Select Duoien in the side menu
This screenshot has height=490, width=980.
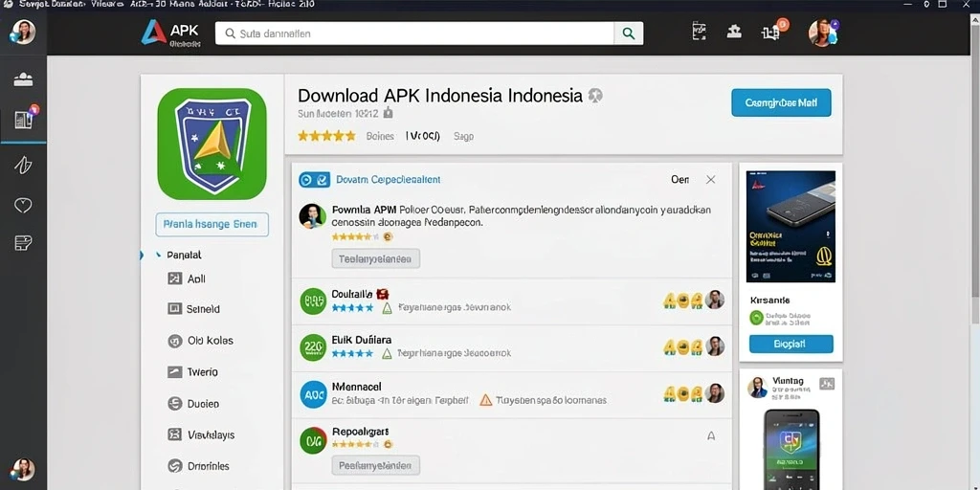click(193, 404)
